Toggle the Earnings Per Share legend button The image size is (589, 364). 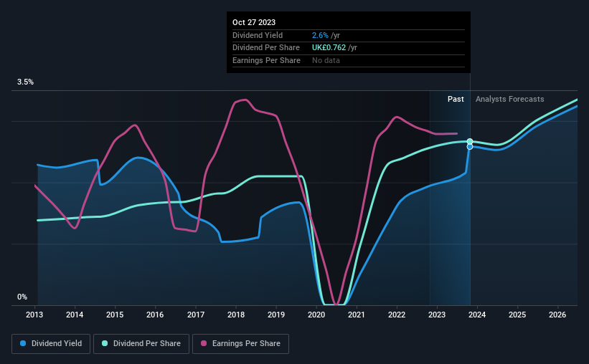pyautogui.click(x=240, y=344)
